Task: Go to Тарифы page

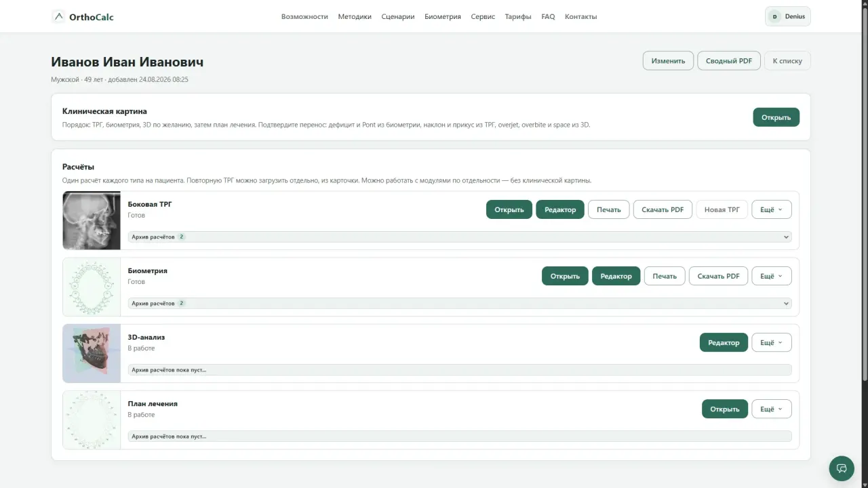Action: point(518,16)
